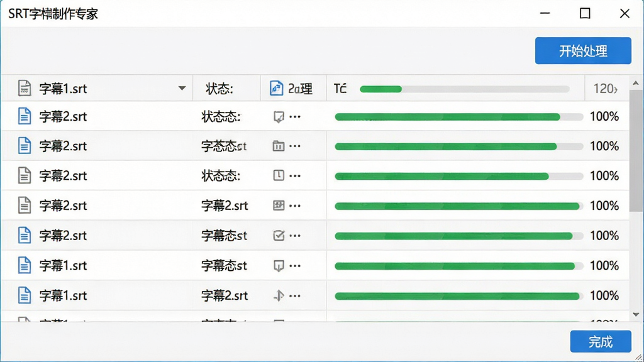This screenshot has height=362, width=644.
Task: Click the scrollbar down arrow
Action: [636, 314]
